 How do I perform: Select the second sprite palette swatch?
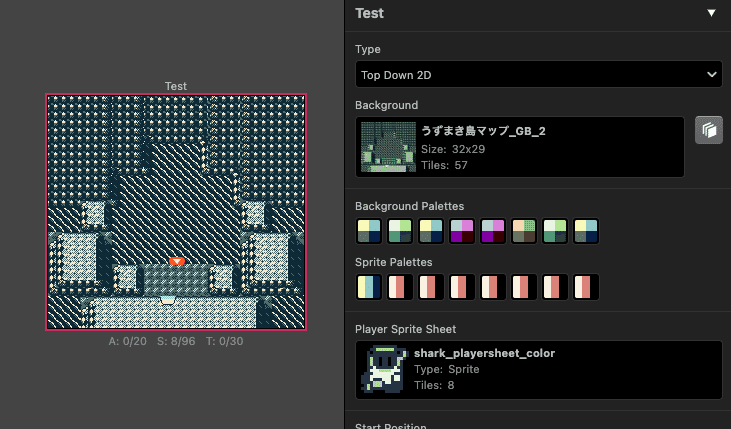(400, 287)
